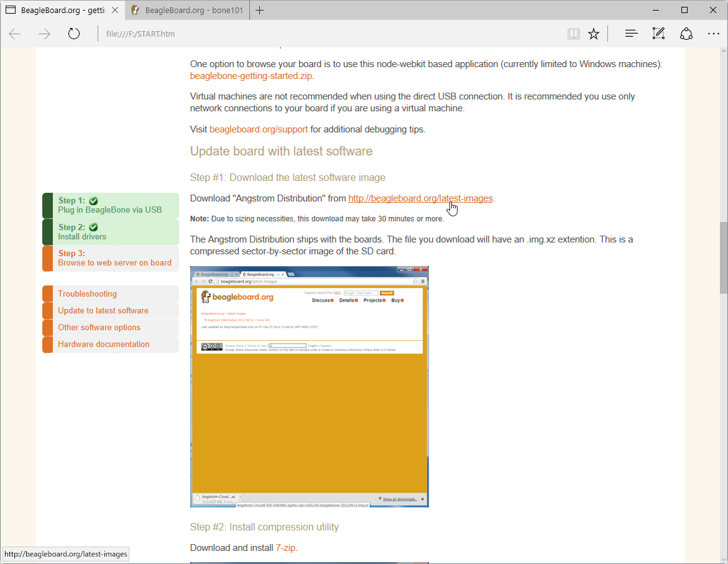Open http://beagleboard.org/latest-images link

[x=420, y=198]
